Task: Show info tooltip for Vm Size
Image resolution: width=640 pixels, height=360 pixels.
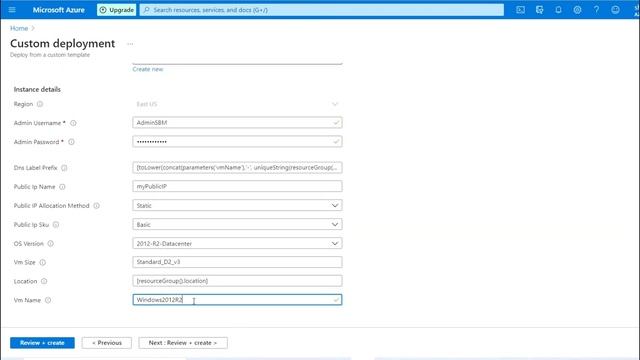Action: (42, 262)
